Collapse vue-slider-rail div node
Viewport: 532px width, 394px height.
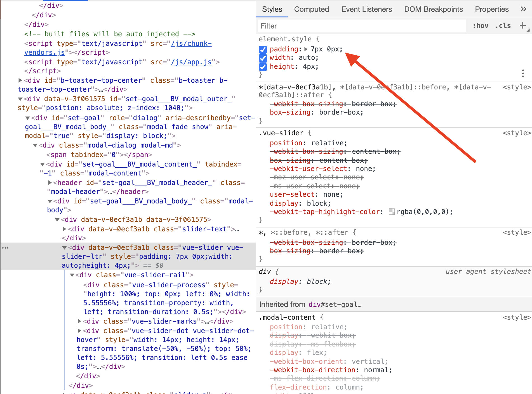pos(72,275)
